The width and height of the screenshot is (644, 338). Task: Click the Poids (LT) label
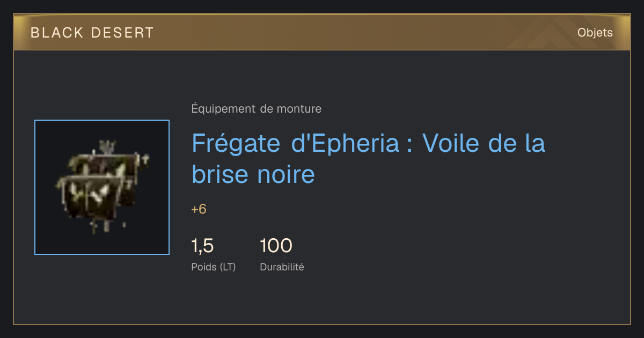click(214, 267)
